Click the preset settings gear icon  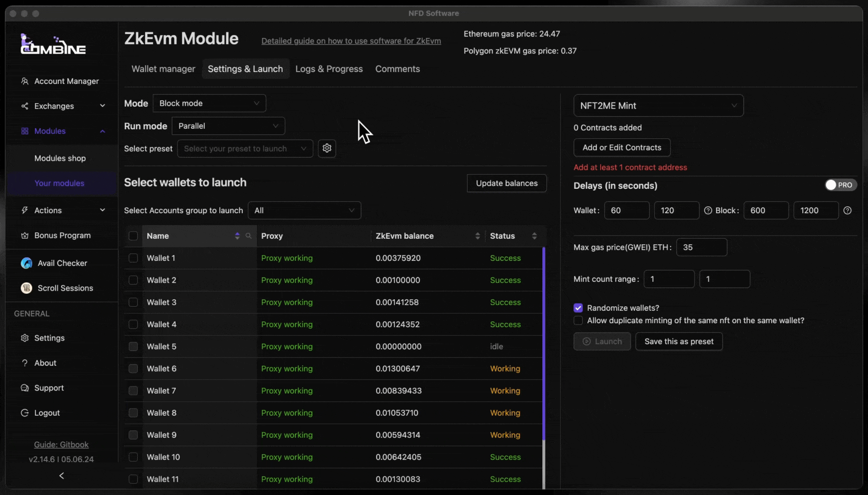click(x=327, y=148)
